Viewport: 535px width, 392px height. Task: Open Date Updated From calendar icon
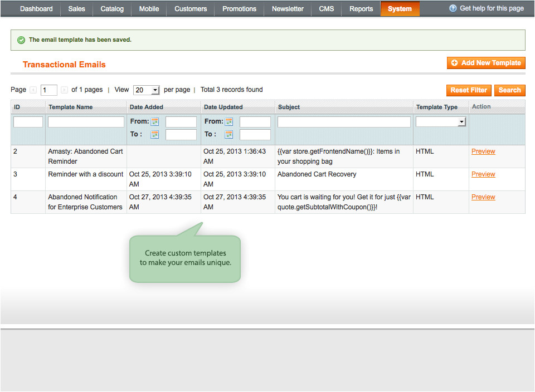point(229,122)
